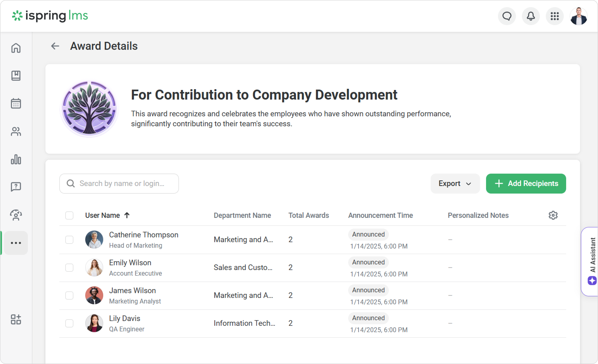Select Lily Davis row checkbox
The height and width of the screenshot is (364, 598).
(x=69, y=323)
